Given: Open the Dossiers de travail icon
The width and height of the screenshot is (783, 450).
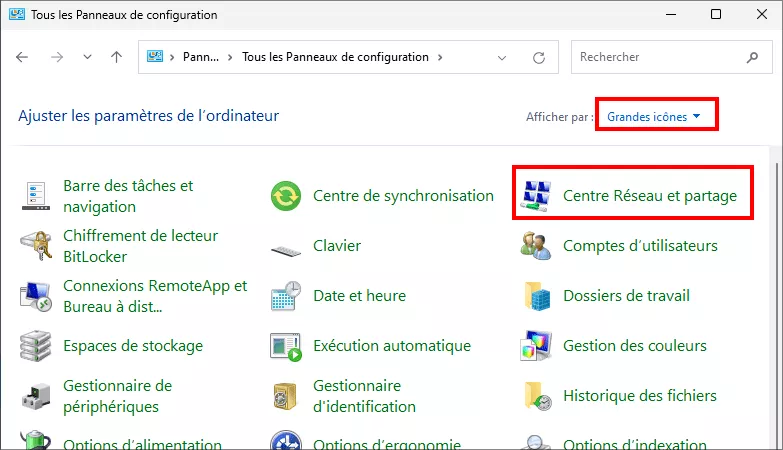Looking at the screenshot, I should (537, 296).
